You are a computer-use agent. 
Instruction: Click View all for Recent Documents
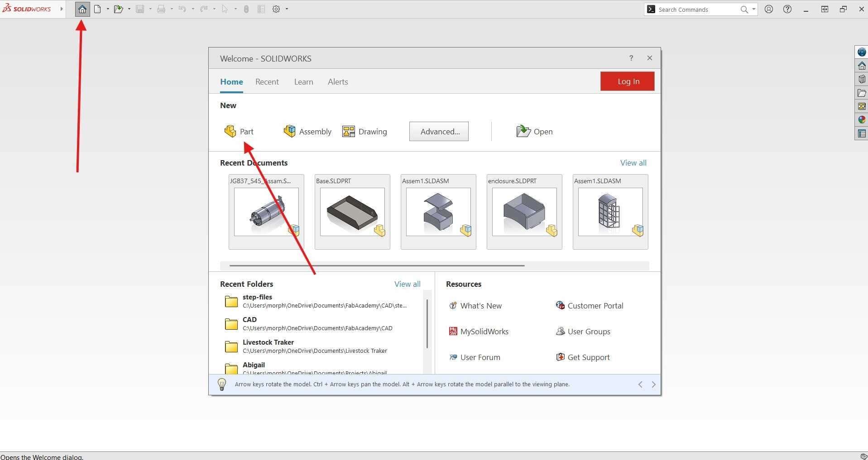(x=633, y=163)
